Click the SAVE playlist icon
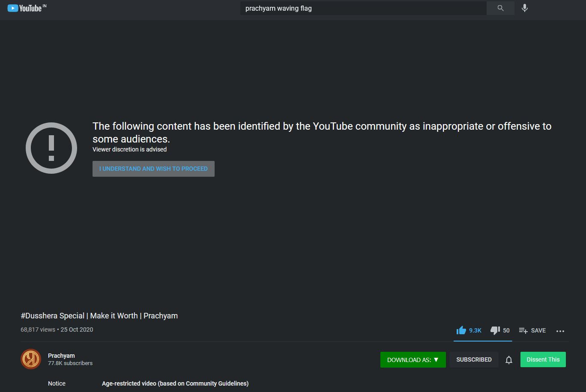This screenshot has width=586, height=392. tap(523, 330)
